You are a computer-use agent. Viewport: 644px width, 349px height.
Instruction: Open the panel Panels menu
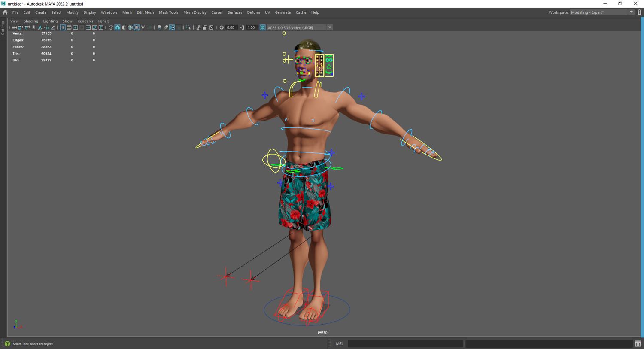(103, 21)
